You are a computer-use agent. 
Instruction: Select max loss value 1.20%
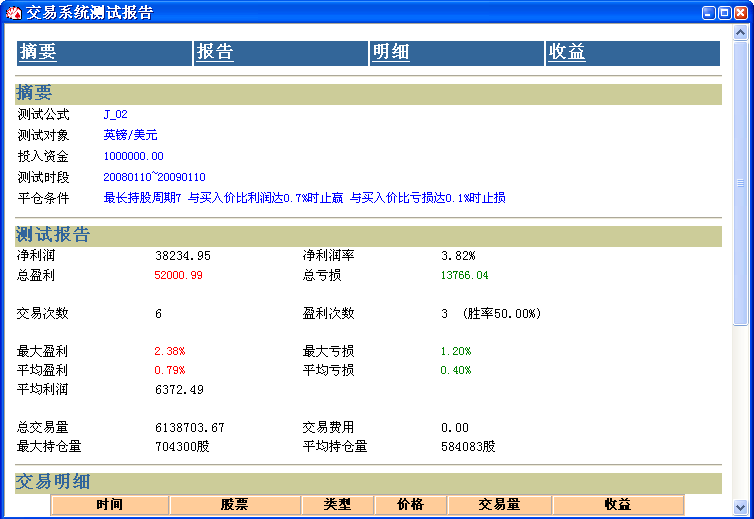click(x=456, y=351)
